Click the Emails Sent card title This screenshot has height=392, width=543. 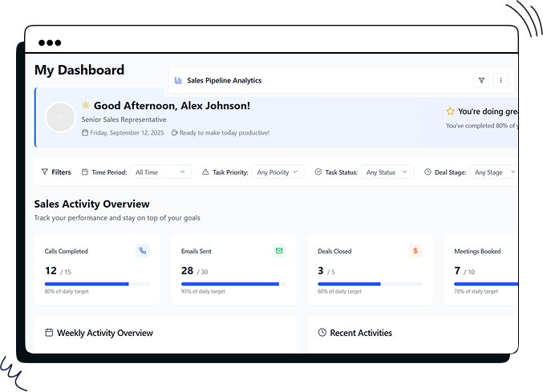point(197,251)
